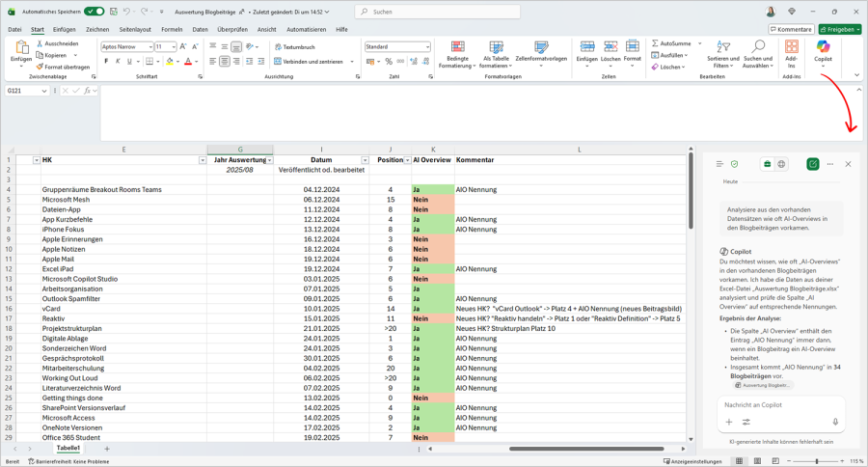Open the Datei menu

(x=14, y=29)
